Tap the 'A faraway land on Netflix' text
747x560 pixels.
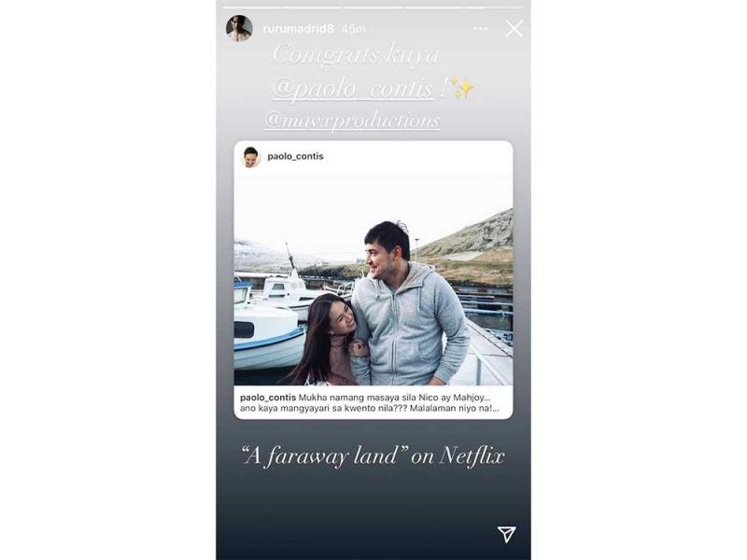[x=373, y=455]
